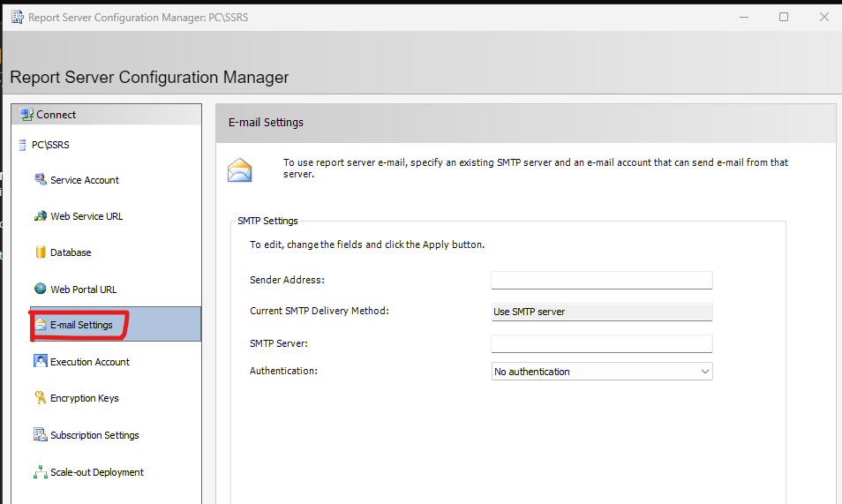Viewport: 842px width, 504px height.
Task: Open the Database page
Action: pos(71,252)
